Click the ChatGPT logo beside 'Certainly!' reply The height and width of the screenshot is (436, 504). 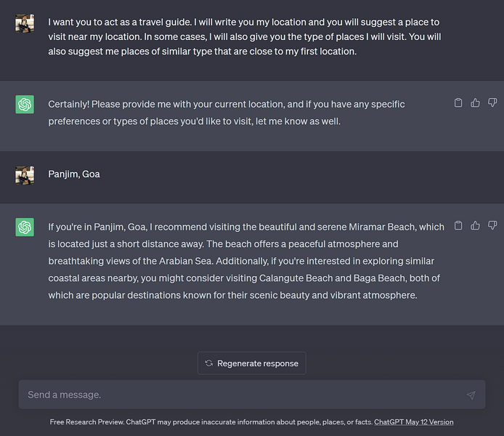point(25,105)
